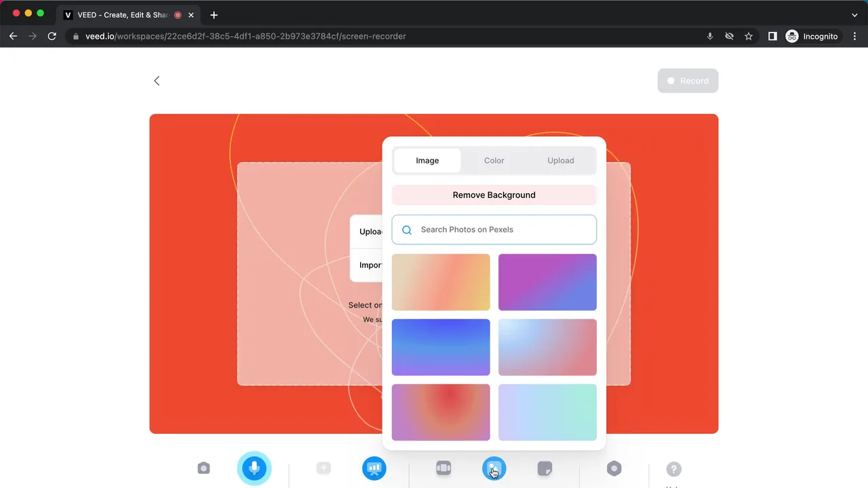
Task: Click the microphone permission icon in address bar
Action: (x=710, y=37)
